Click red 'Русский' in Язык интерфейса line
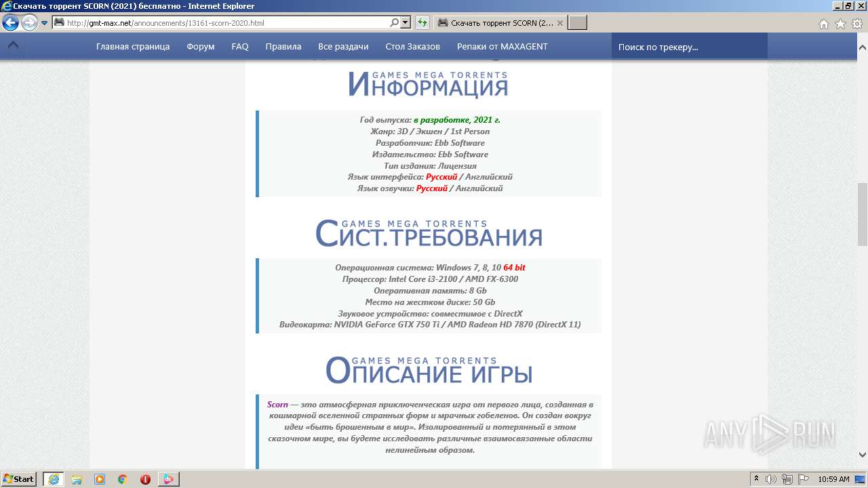This screenshot has width=868, height=488. pos(441,177)
